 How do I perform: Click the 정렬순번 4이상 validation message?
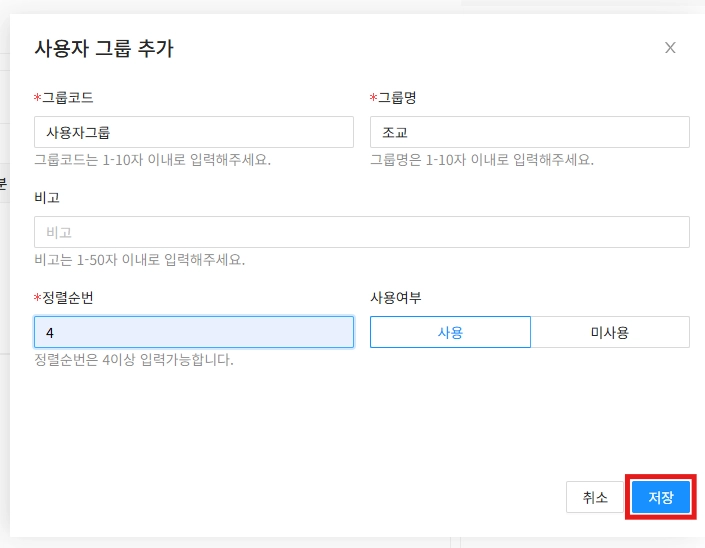tap(133, 360)
